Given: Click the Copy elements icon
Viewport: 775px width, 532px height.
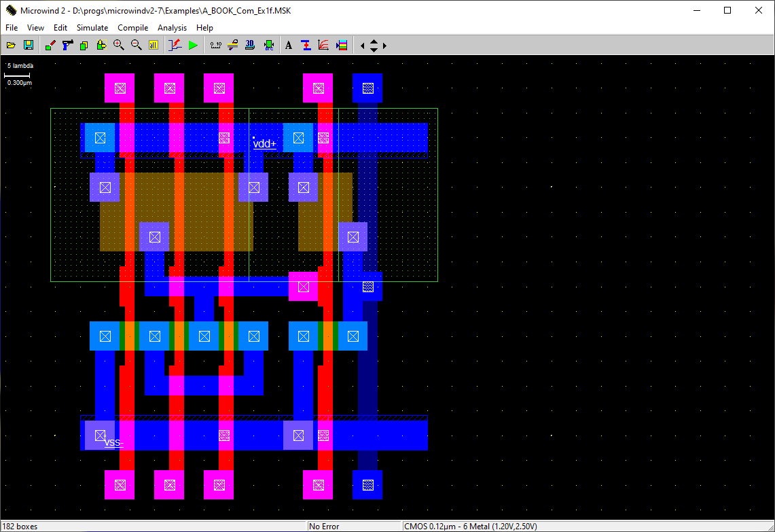Looking at the screenshot, I should 84,46.
